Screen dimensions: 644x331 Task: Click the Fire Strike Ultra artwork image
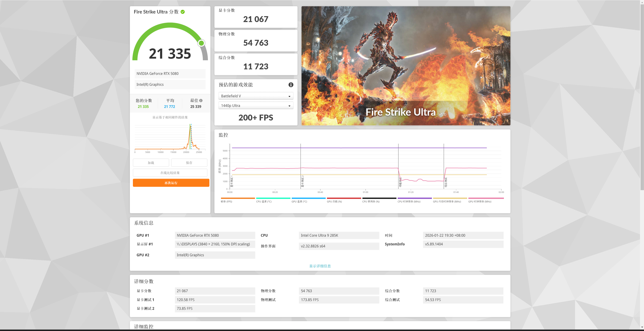[406, 65]
